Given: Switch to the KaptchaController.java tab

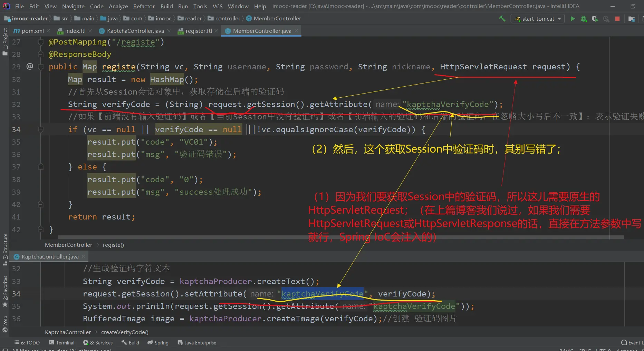Looking at the screenshot, I should pos(135,31).
